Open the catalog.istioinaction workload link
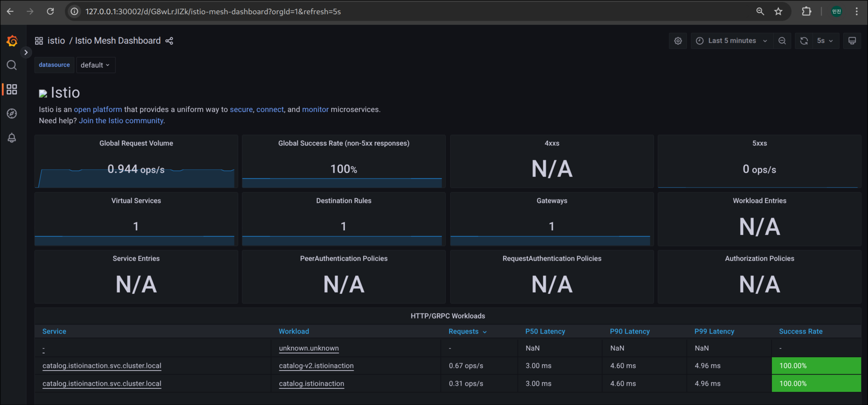The width and height of the screenshot is (868, 405). (311, 383)
